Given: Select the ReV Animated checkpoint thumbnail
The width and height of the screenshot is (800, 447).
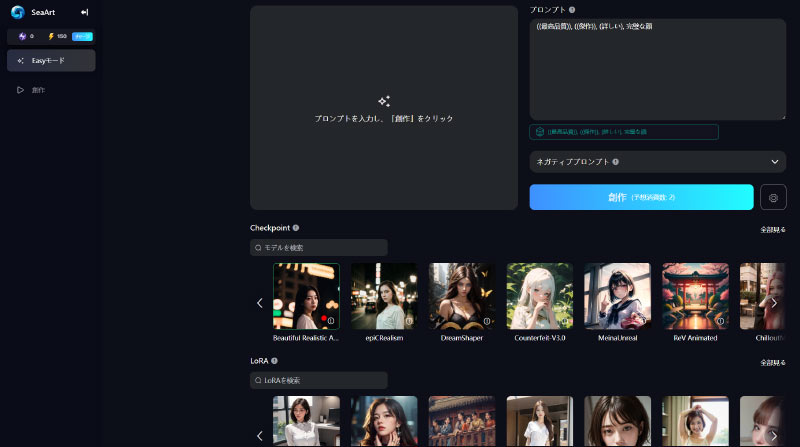Looking at the screenshot, I should pyautogui.click(x=695, y=296).
